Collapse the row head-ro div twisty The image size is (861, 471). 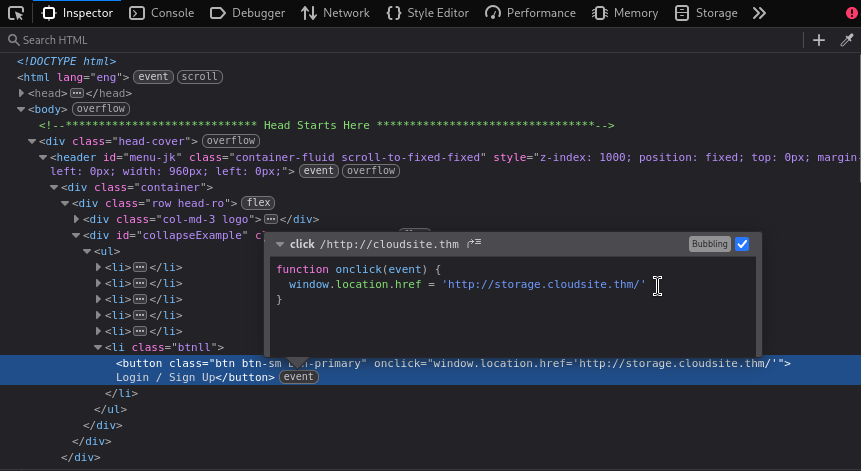pos(65,203)
